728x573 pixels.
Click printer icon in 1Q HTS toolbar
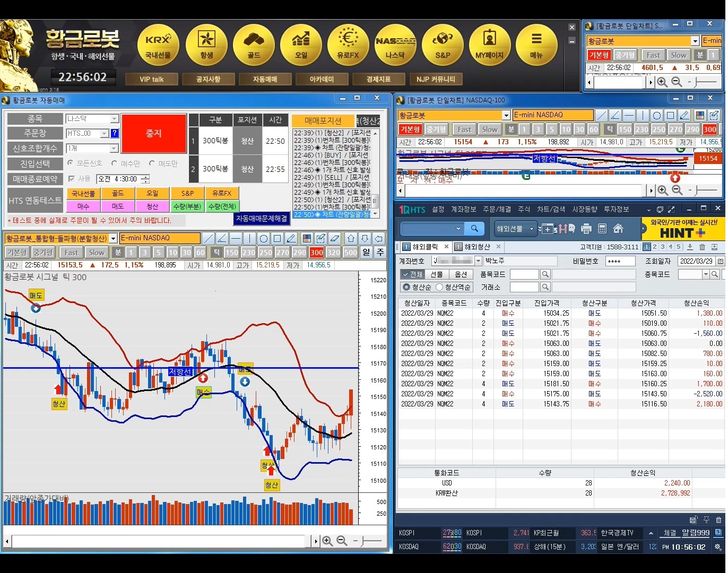click(586, 229)
